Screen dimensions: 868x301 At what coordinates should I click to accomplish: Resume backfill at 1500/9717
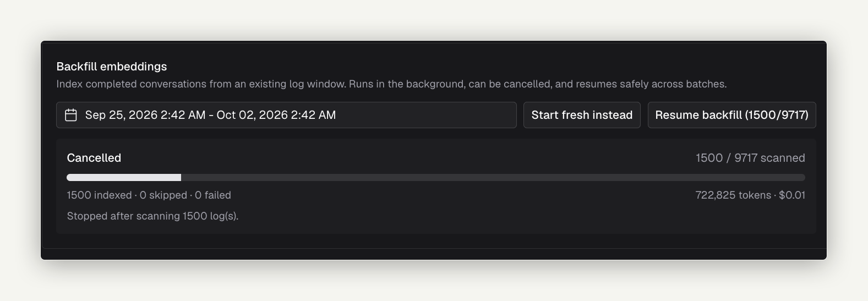pyautogui.click(x=731, y=115)
